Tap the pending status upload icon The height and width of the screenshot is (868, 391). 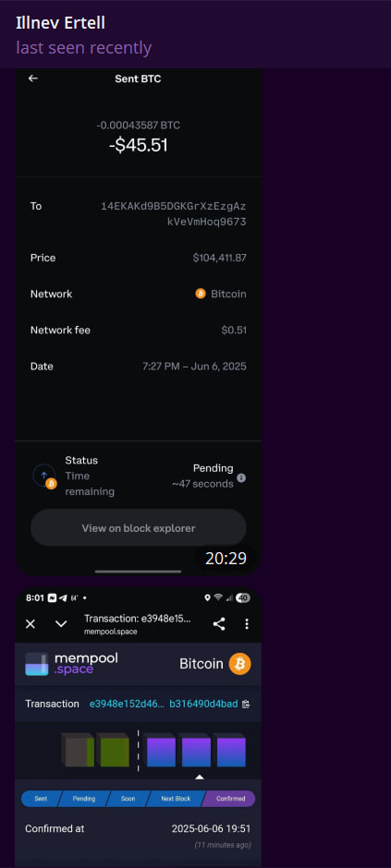click(x=44, y=476)
